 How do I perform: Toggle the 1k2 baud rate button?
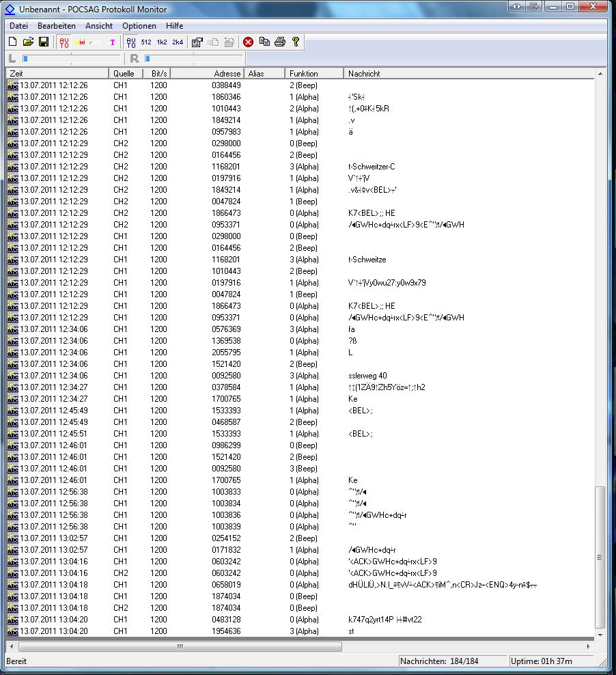pos(162,42)
